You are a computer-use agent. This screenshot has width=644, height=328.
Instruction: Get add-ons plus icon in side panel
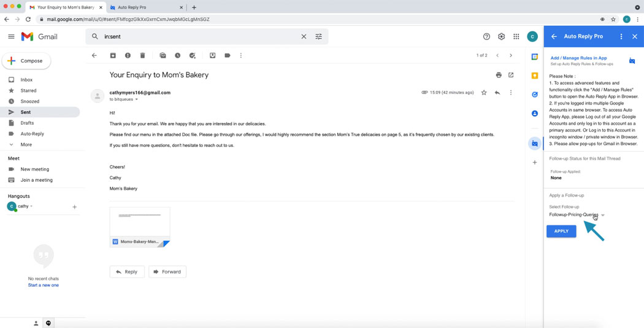535,163
